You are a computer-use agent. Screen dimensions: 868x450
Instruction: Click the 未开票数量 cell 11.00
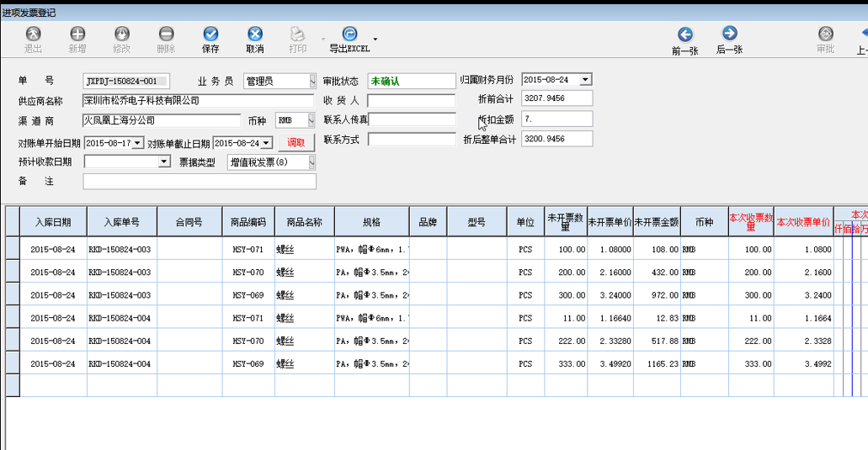coord(566,318)
